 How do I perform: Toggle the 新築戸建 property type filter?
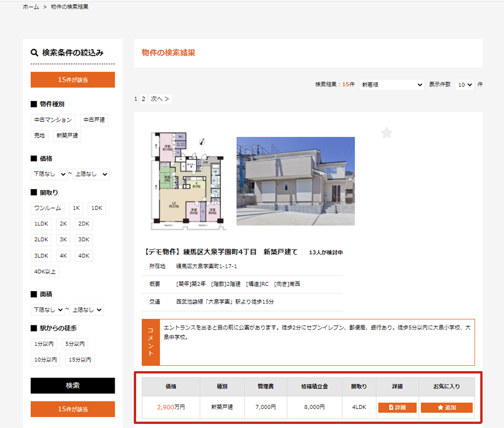pos(67,136)
